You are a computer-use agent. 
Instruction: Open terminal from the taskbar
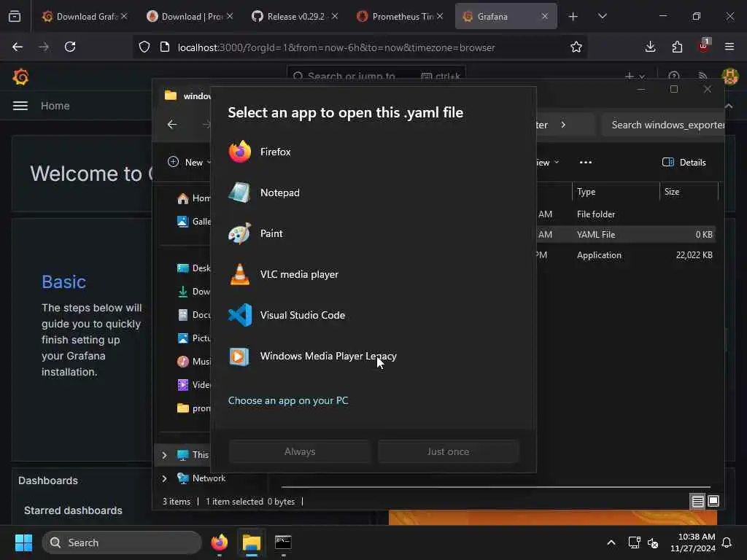pyautogui.click(x=283, y=542)
